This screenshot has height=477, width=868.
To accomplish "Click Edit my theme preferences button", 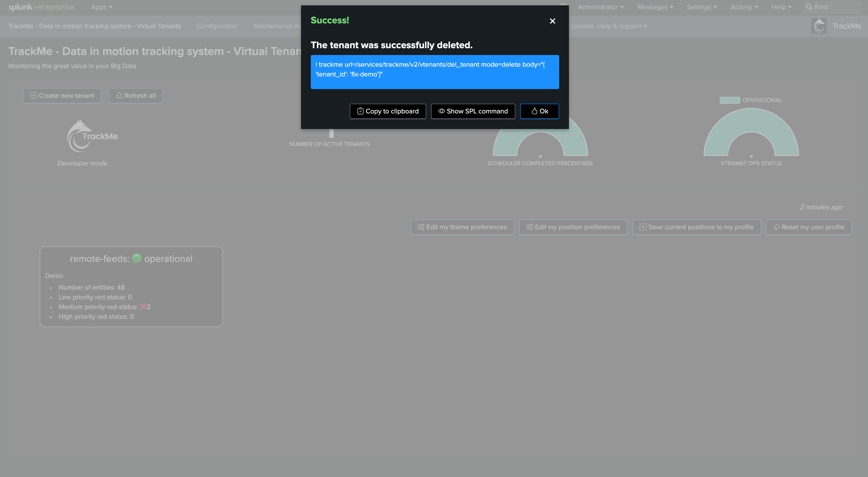I will coord(462,227).
